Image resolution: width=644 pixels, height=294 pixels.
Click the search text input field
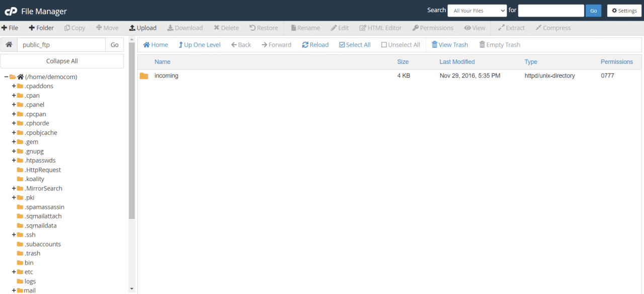pos(551,10)
